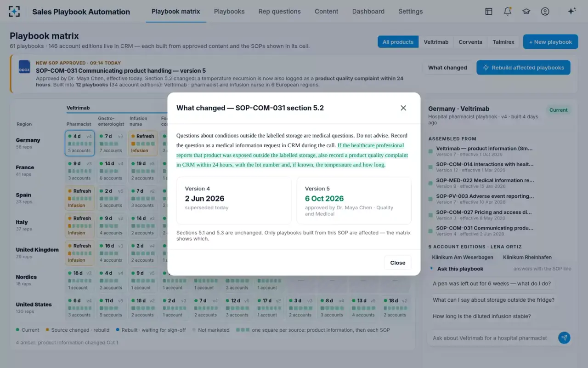This screenshot has width=588, height=368.
Task: Go to the Content tab
Action: [327, 11]
